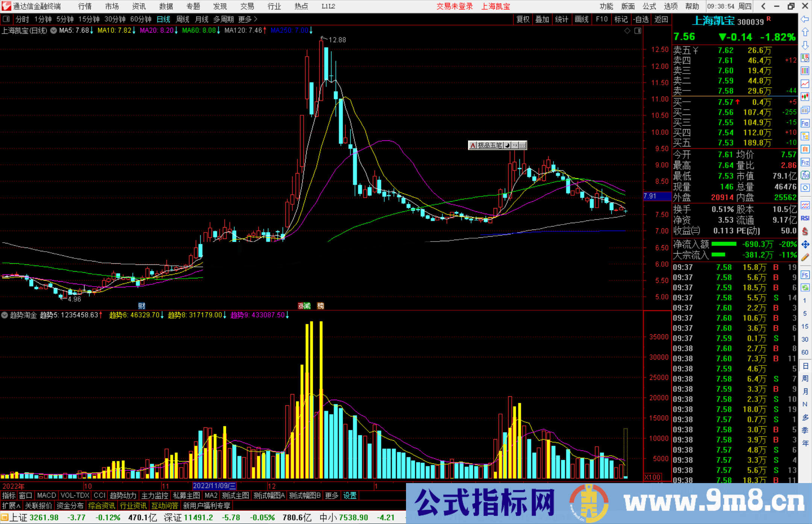Click the back arrow icon in sidebar
Image resolution: width=812 pixels, height=524 pixels.
(805, 19)
